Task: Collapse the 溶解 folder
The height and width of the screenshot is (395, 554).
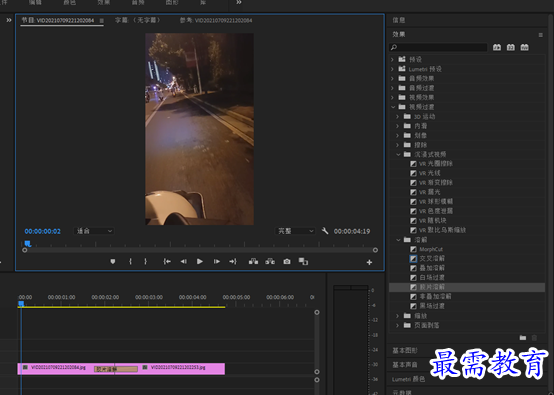Action: click(398, 240)
